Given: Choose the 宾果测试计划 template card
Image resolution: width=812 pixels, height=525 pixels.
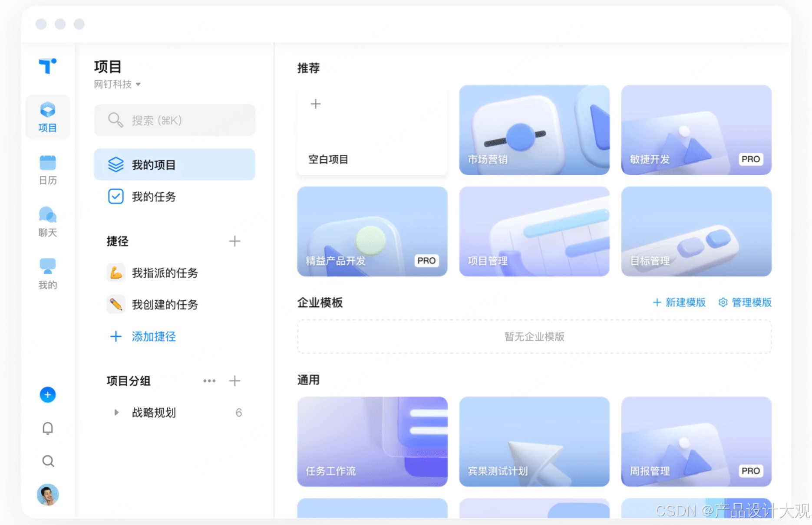Looking at the screenshot, I should pos(534,442).
